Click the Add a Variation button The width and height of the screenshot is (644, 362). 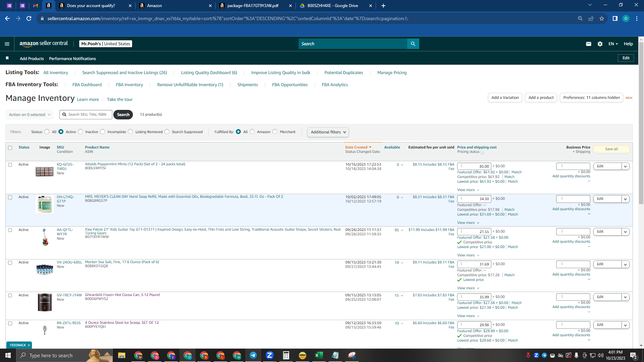[x=505, y=98]
